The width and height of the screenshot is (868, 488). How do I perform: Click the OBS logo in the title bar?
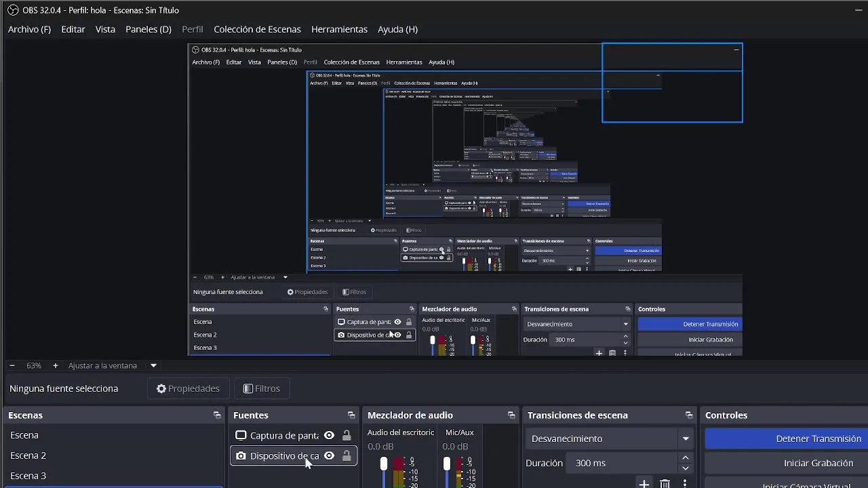[x=13, y=10]
